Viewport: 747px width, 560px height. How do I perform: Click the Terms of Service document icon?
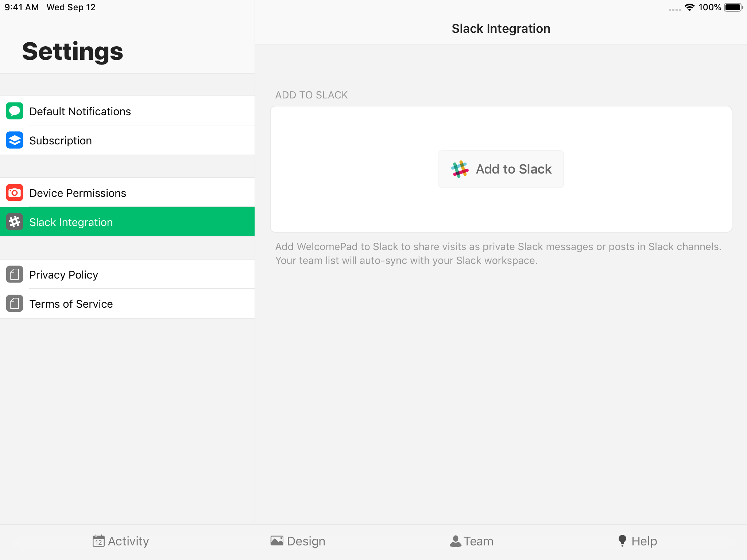point(15,304)
